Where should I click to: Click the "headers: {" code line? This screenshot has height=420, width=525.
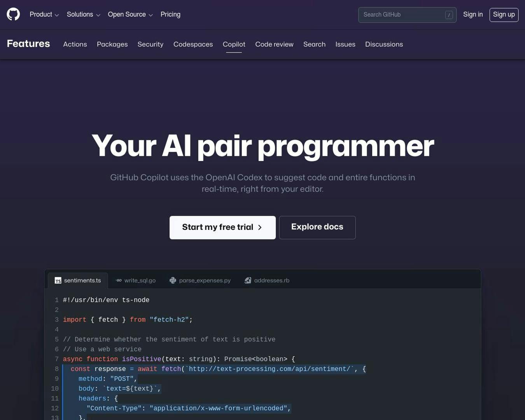98,398
